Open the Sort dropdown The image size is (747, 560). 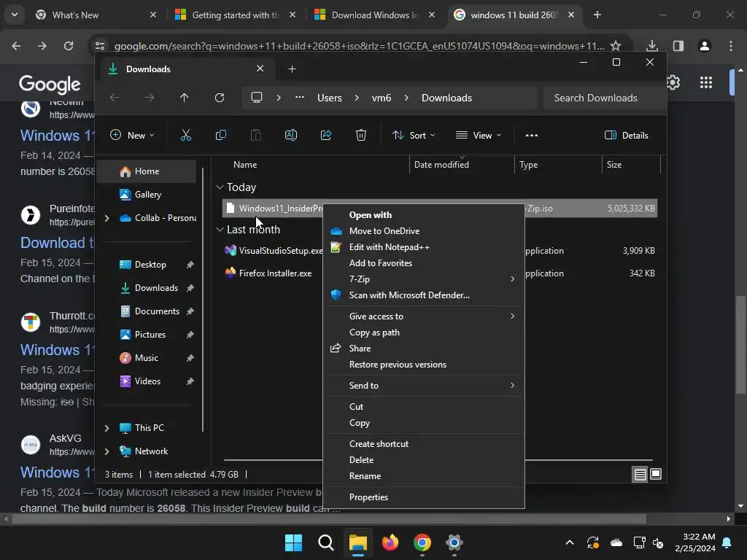coord(414,135)
